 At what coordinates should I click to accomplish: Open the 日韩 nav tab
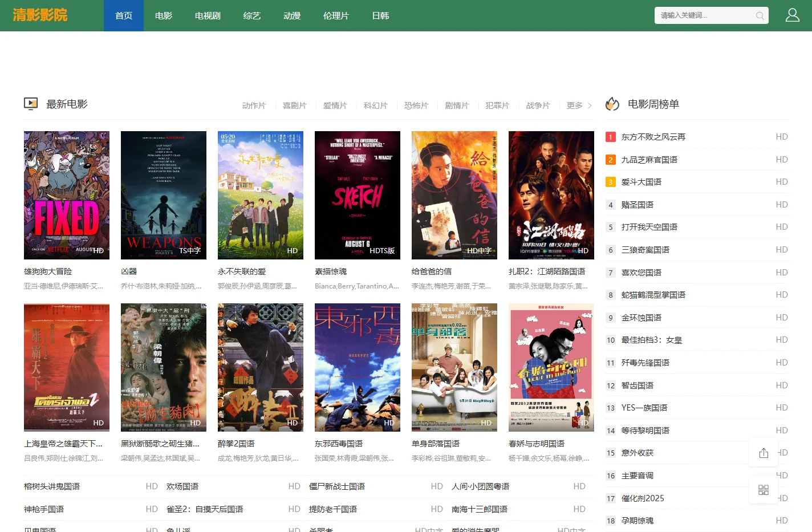(x=380, y=15)
